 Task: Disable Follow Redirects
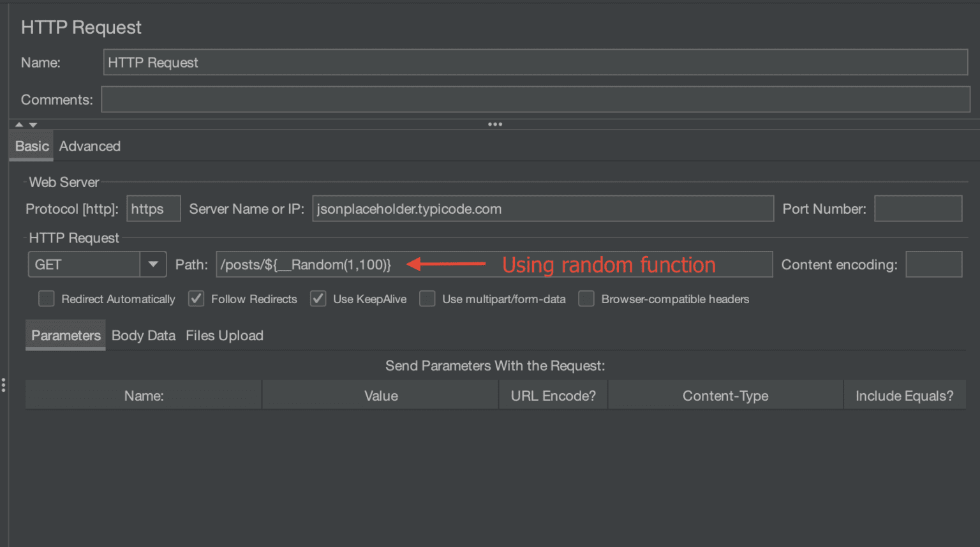(195, 298)
